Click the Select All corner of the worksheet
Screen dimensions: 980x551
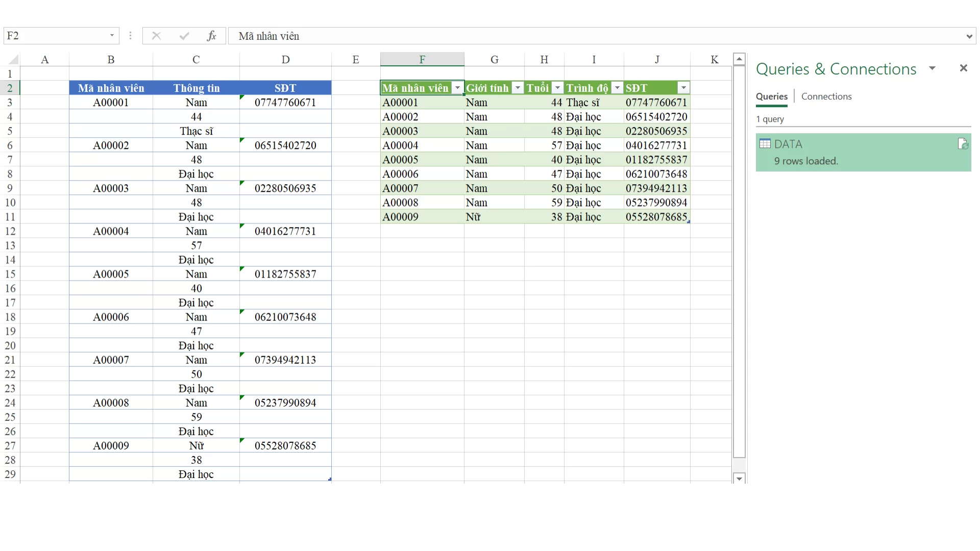tap(12, 59)
